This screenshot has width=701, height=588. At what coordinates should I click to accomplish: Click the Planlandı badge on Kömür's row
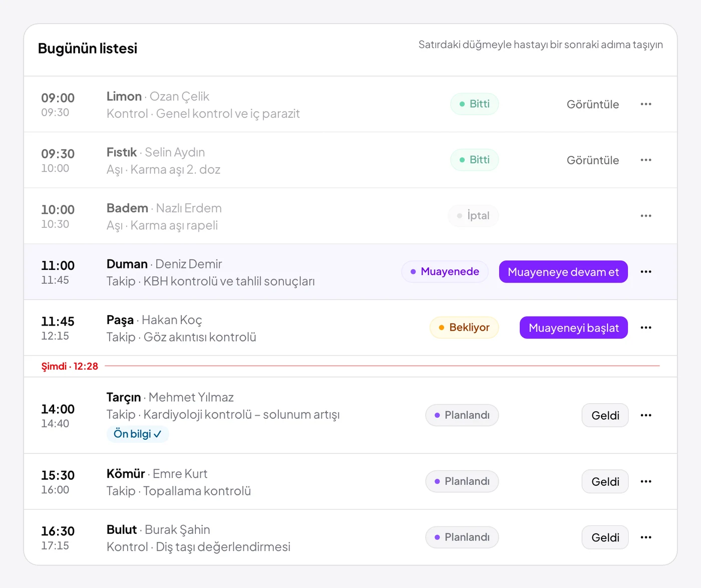[x=462, y=481]
